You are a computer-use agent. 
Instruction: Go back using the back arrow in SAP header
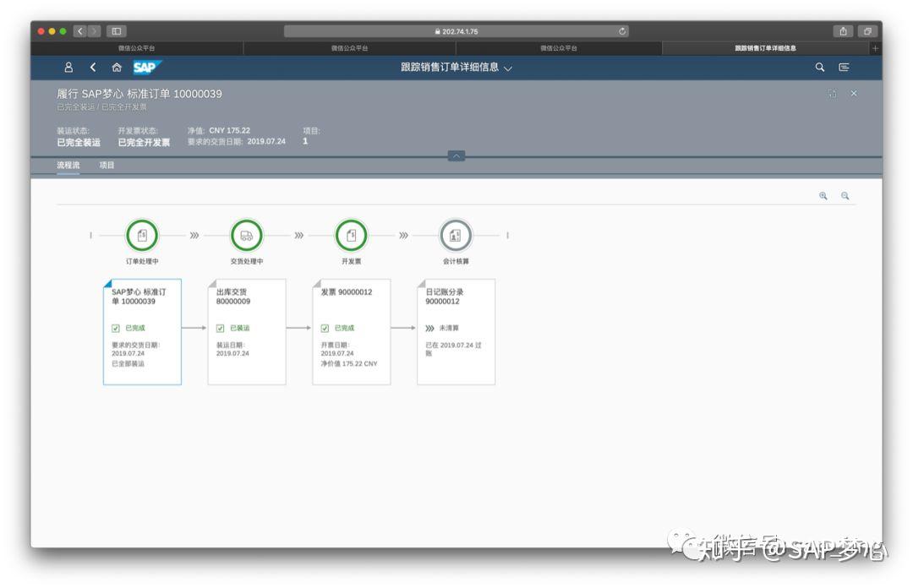(93, 68)
